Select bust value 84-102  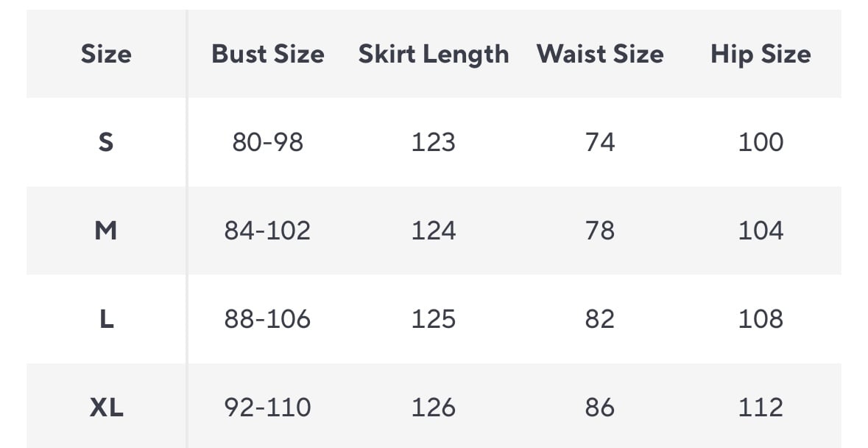click(268, 231)
